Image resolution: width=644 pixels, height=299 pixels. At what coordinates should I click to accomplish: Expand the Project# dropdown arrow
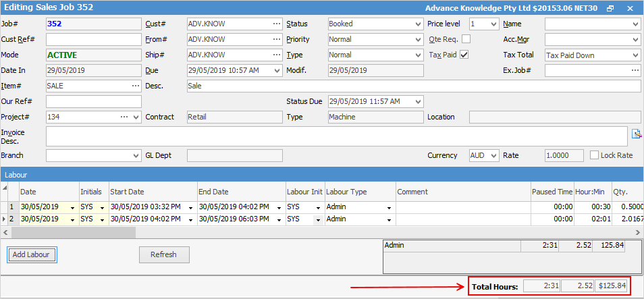tap(136, 117)
